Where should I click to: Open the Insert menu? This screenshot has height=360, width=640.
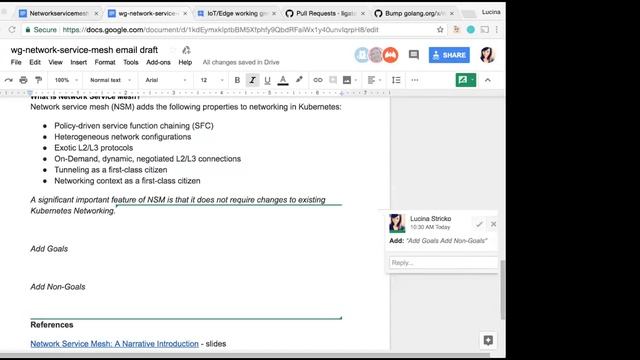pyautogui.click(x=78, y=62)
